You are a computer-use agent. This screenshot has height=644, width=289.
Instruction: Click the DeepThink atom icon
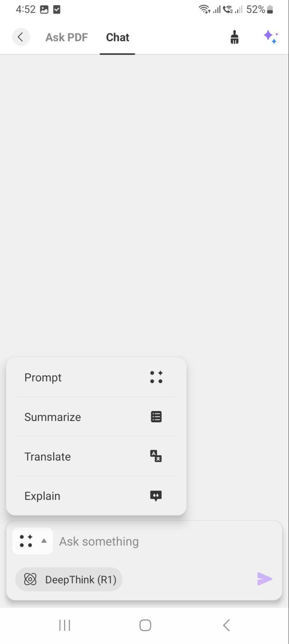[x=30, y=579]
